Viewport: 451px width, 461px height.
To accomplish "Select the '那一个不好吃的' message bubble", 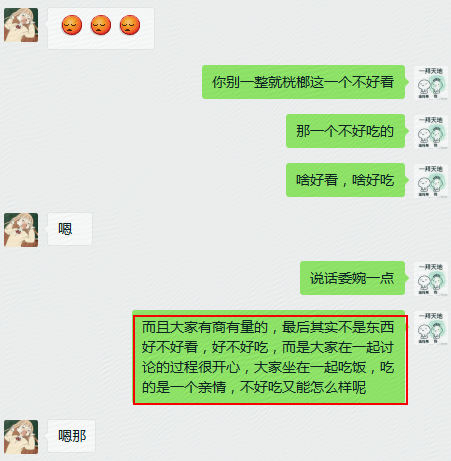I will (x=347, y=131).
